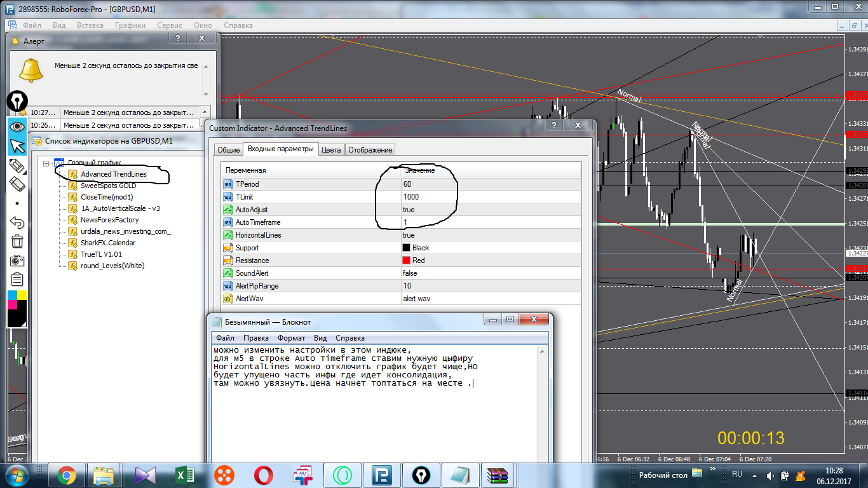Open the Файл menu in Notepad
868x488 pixels.
(225, 338)
